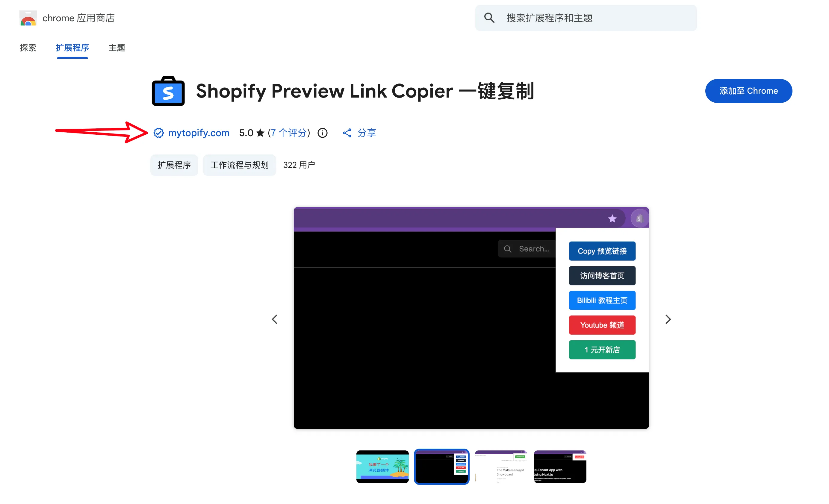Open the rating info tooltip icon
Screen dimensions: 829x504
pyautogui.click(x=322, y=133)
